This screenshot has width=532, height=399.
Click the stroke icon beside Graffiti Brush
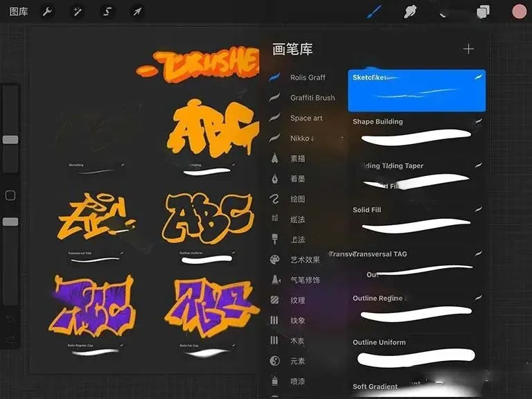[274, 98]
